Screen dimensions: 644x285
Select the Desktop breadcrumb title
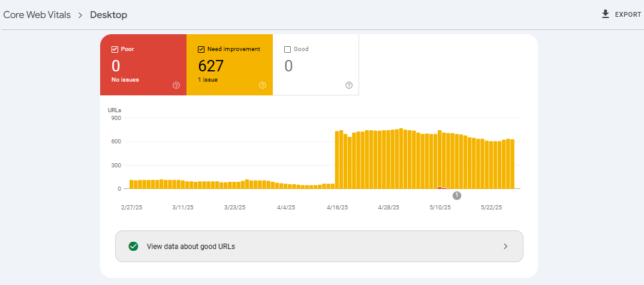pyautogui.click(x=109, y=15)
